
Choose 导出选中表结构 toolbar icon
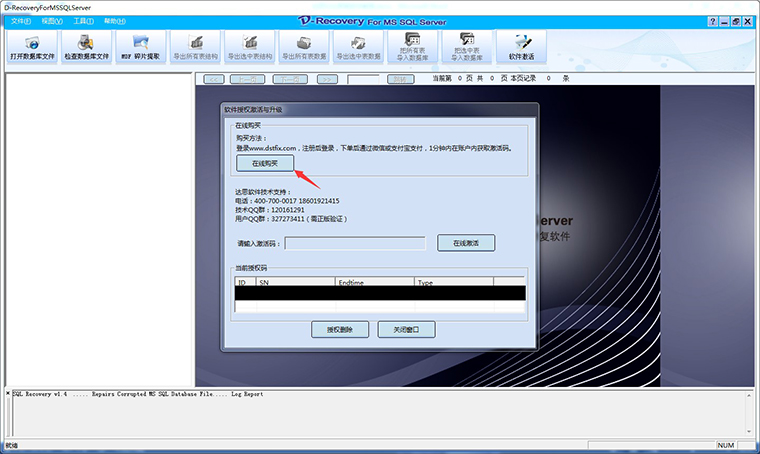point(250,47)
